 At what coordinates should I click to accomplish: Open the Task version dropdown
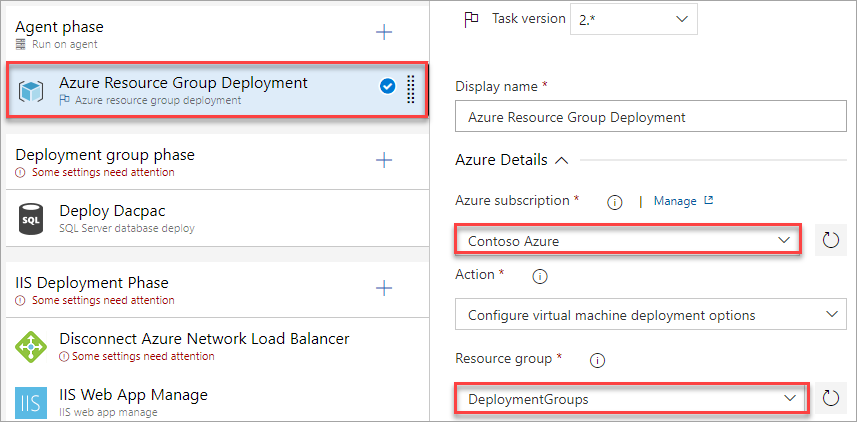click(x=633, y=19)
